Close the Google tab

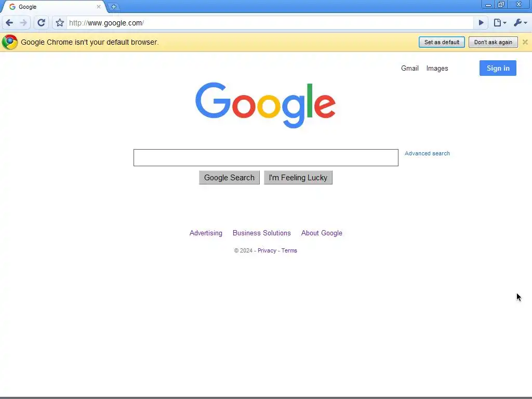pyautogui.click(x=98, y=6)
